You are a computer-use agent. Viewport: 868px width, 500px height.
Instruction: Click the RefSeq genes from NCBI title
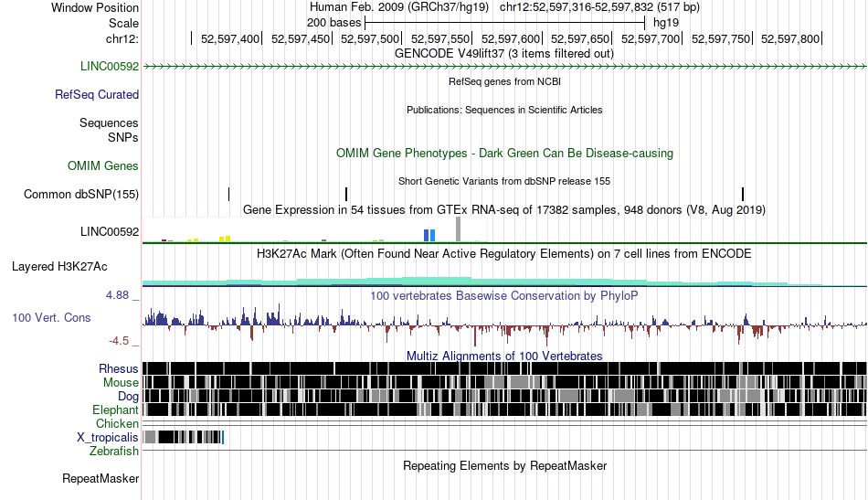504,81
